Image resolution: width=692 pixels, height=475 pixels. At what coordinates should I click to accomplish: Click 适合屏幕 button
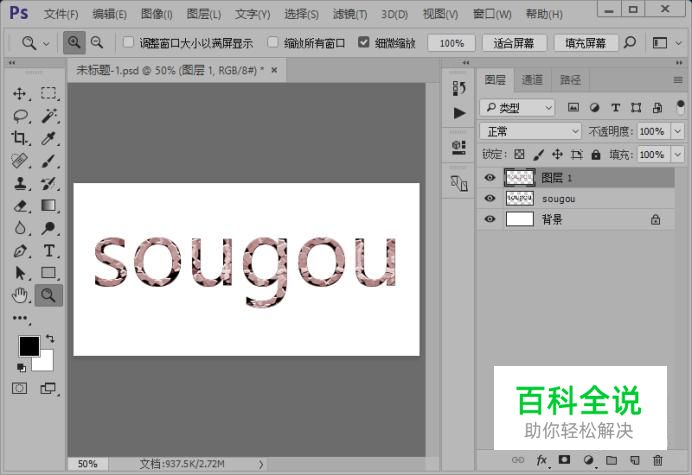(514, 43)
